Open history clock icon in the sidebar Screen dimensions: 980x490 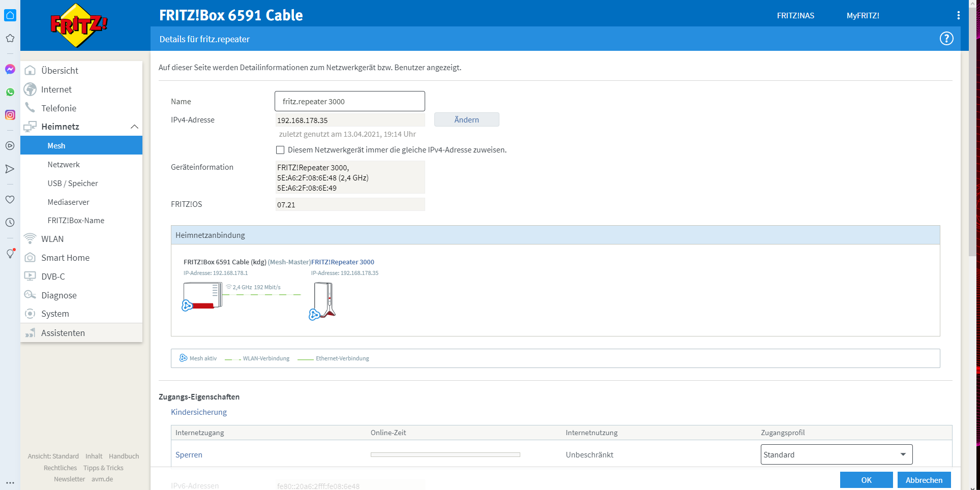[10, 223]
